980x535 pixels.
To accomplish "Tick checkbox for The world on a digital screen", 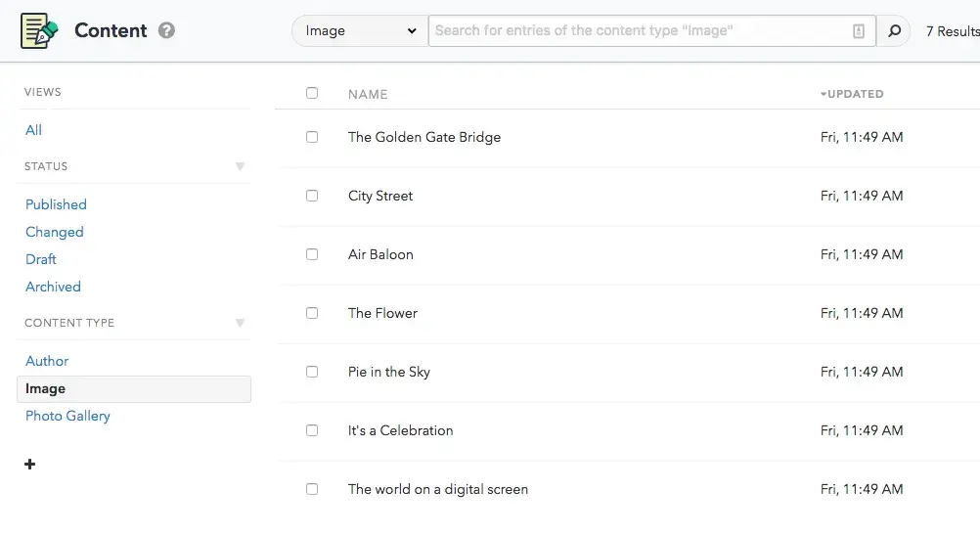I will click(x=312, y=489).
